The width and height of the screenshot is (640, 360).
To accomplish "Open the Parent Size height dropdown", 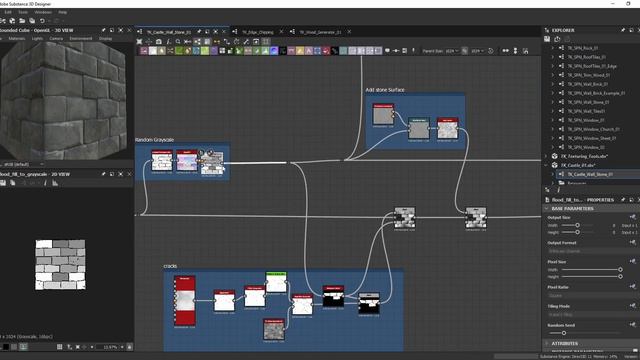I will [x=477, y=51].
